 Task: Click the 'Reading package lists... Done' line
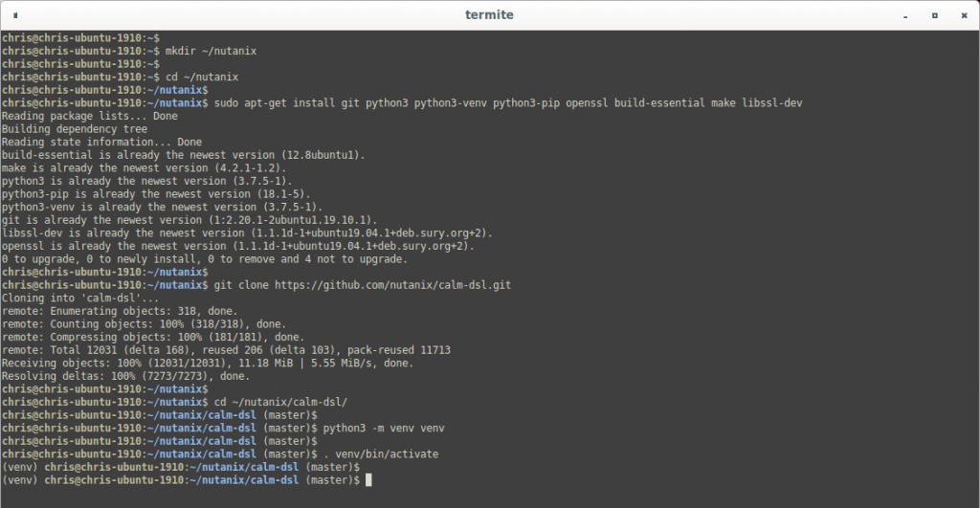[x=89, y=116]
